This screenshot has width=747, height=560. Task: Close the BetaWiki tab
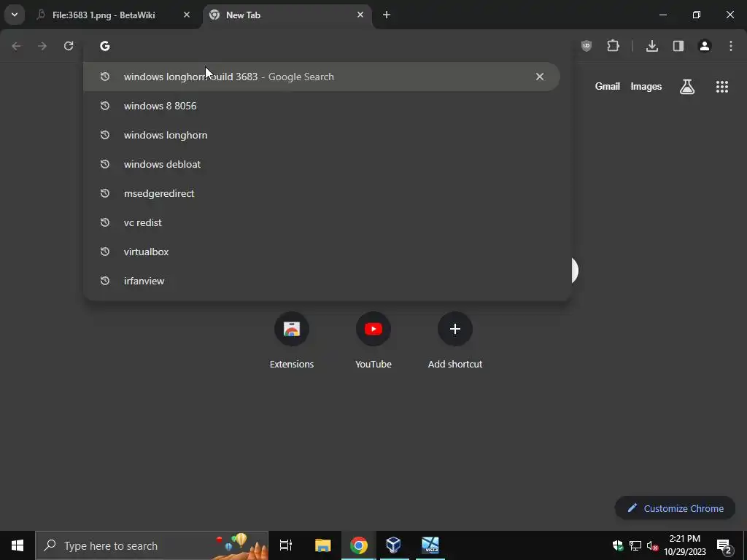coord(187,15)
